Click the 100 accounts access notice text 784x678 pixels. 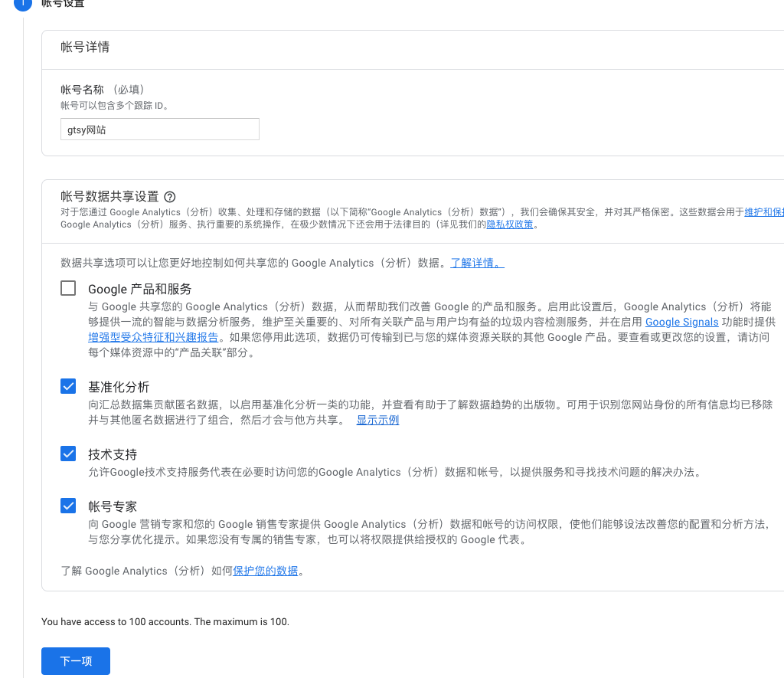click(165, 621)
